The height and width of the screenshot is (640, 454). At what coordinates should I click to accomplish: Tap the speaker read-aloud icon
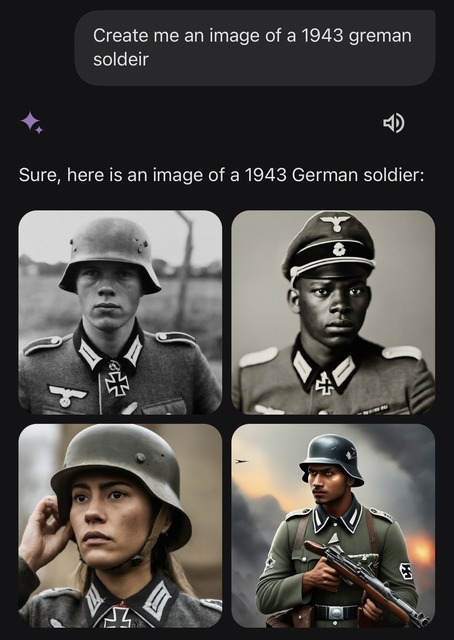[394, 123]
